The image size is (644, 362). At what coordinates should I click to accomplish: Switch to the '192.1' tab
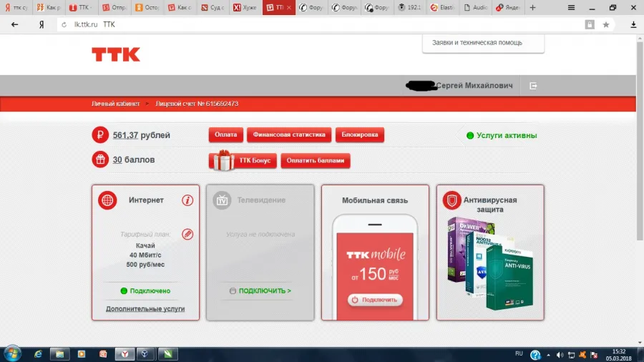pos(410,7)
